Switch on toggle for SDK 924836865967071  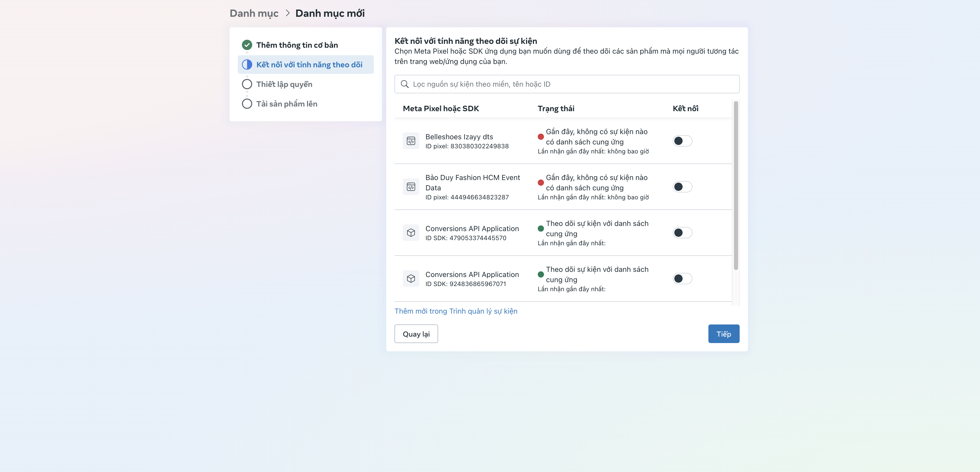(682, 279)
